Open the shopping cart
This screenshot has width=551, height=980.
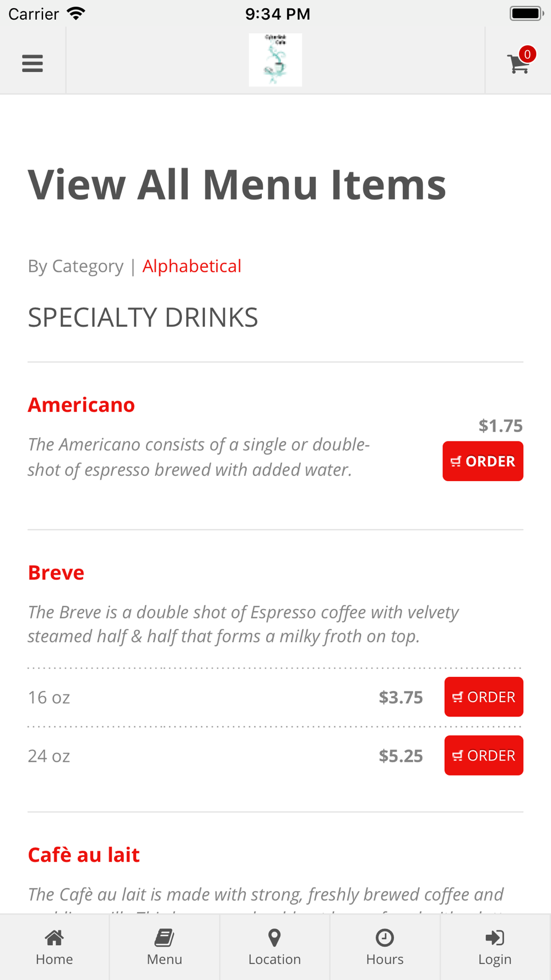coord(518,64)
